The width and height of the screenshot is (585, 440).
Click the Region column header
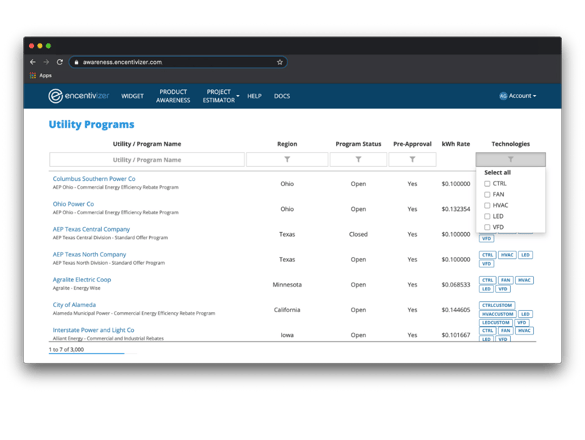point(287,144)
